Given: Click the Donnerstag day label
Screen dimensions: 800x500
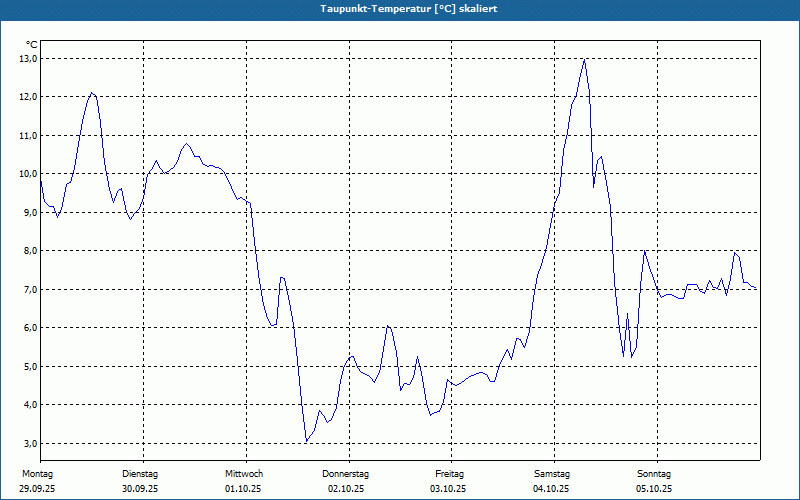Looking at the screenshot, I should pos(345,474).
